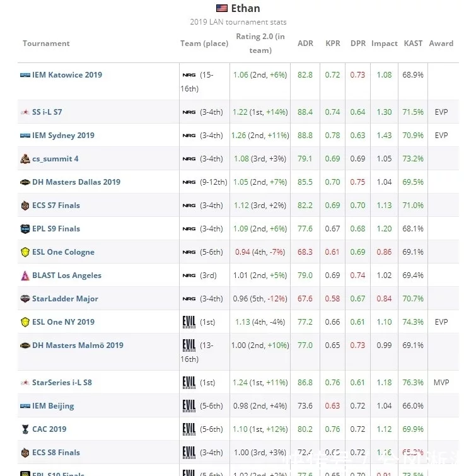Click the ECS S8 Finals logo
The width and height of the screenshot is (476, 476).
(x=25, y=453)
